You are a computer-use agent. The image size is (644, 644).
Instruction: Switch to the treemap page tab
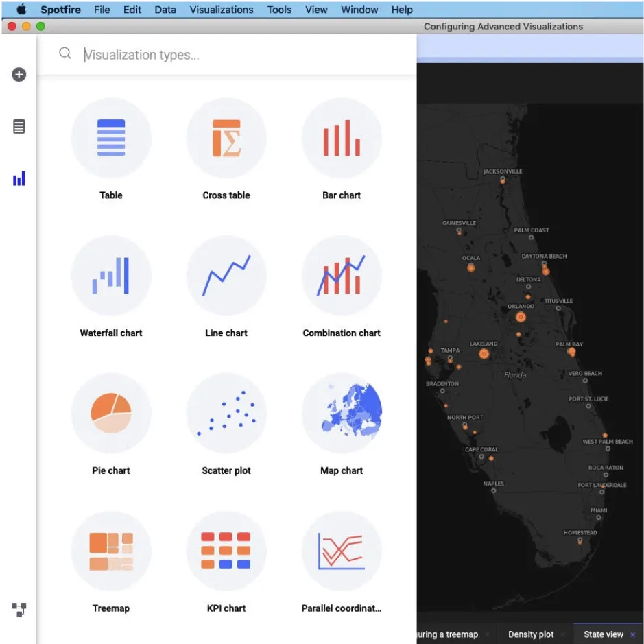click(x=448, y=634)
